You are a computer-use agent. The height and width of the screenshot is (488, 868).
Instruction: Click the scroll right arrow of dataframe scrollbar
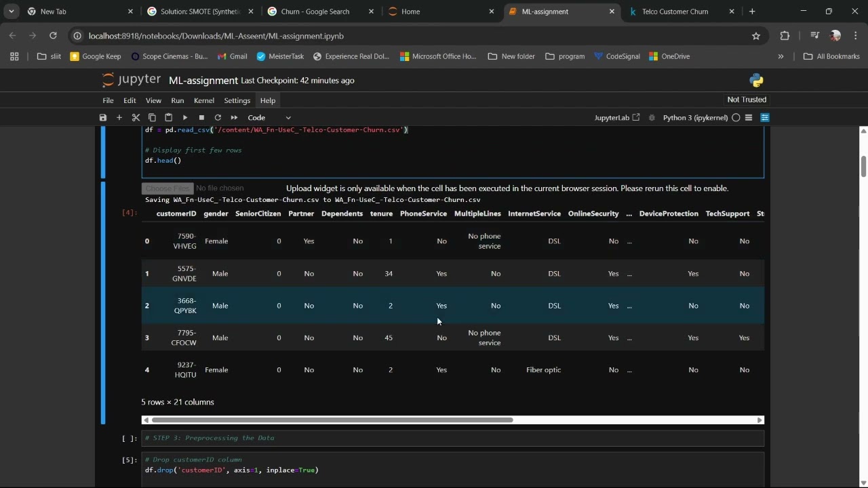tap(759, 420)
